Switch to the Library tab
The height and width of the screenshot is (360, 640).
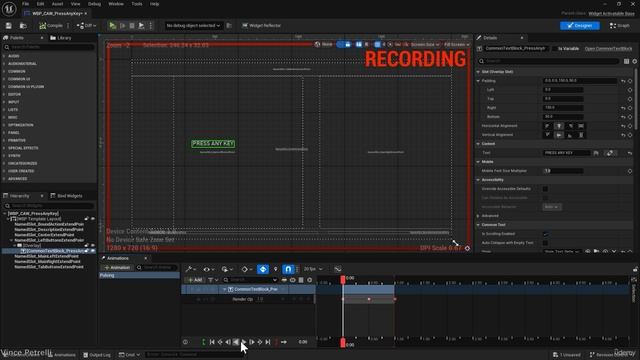click(61, 38)
